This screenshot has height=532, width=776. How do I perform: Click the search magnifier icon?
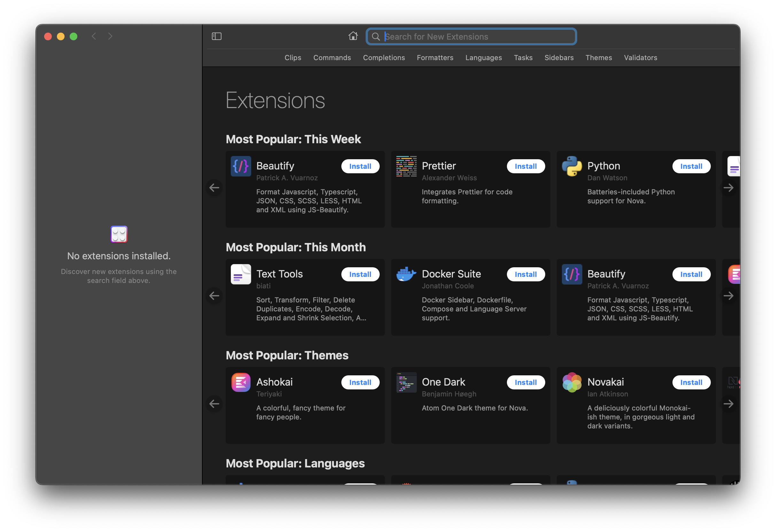[376, 36]
